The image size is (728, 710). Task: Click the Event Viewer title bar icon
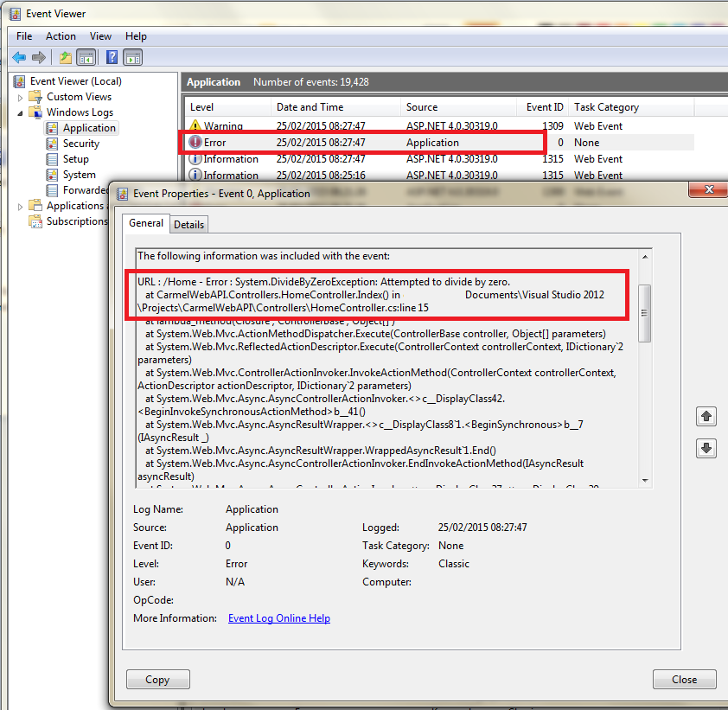16,14
